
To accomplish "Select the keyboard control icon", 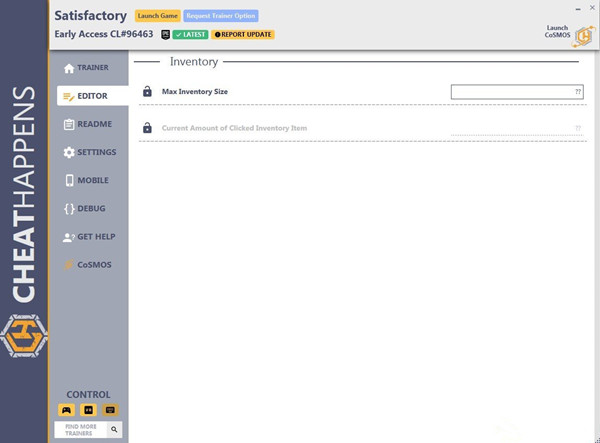I will click(x=110, y=410).
